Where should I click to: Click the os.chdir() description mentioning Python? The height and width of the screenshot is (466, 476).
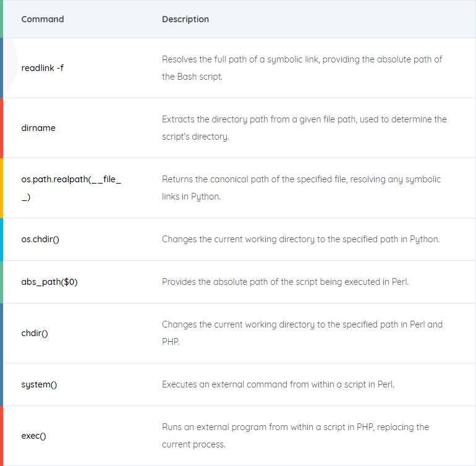pos(301,239)
